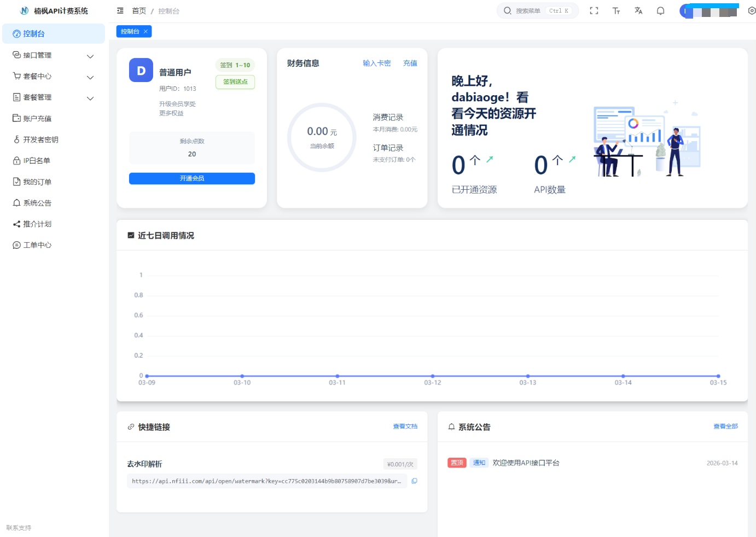
Task: Click the search magnifier icon in header
Action: pos(507,10)
